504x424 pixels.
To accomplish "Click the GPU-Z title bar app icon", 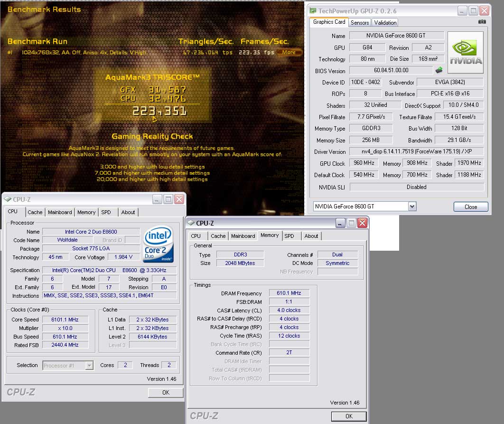I will pos(313,10).
